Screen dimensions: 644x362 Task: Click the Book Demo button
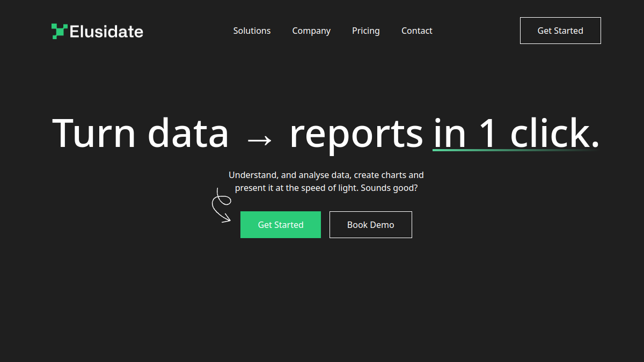point(371,225)
